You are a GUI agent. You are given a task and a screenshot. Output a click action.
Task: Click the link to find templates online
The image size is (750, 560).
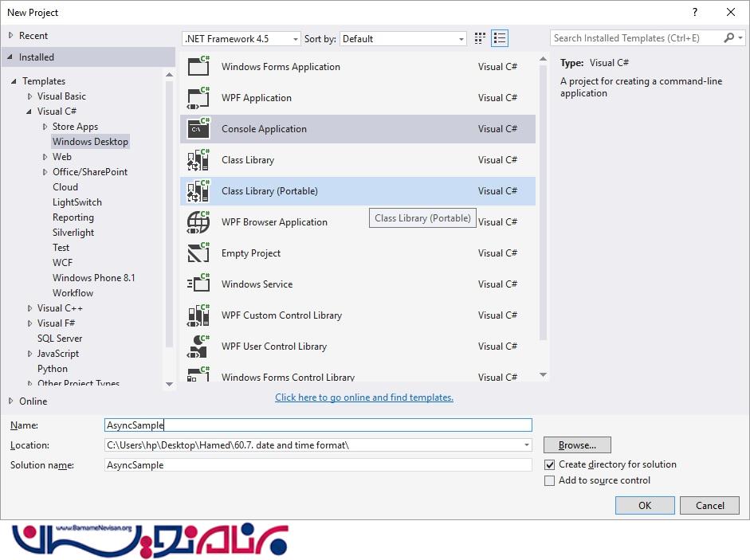click(x=364, y=397)
